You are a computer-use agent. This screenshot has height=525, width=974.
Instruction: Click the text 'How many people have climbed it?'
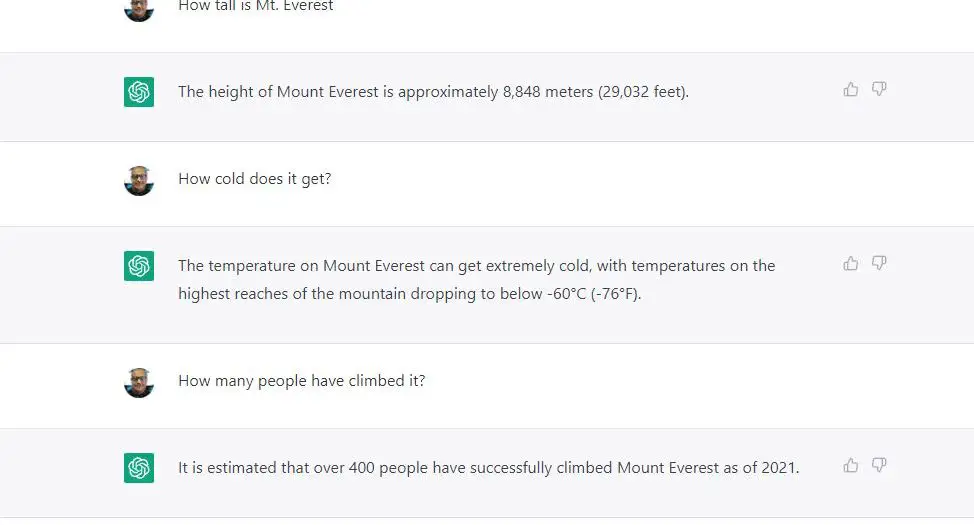click(302, 381)
